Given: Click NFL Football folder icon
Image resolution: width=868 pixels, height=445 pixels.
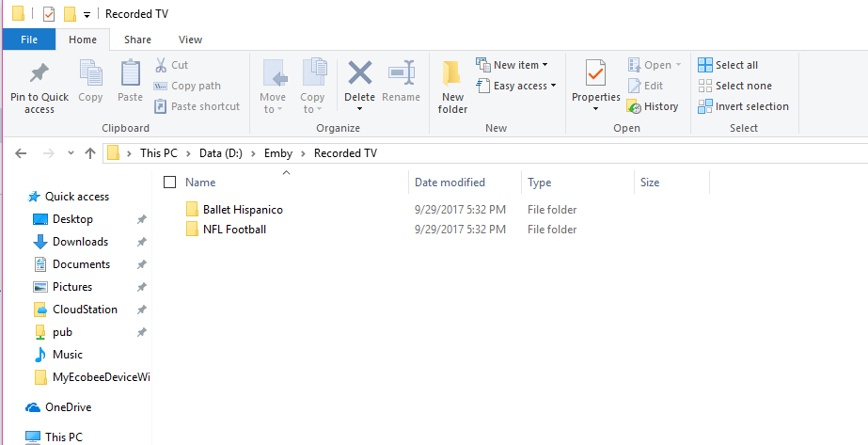Looking at the screenshot, I should [192, 229].
